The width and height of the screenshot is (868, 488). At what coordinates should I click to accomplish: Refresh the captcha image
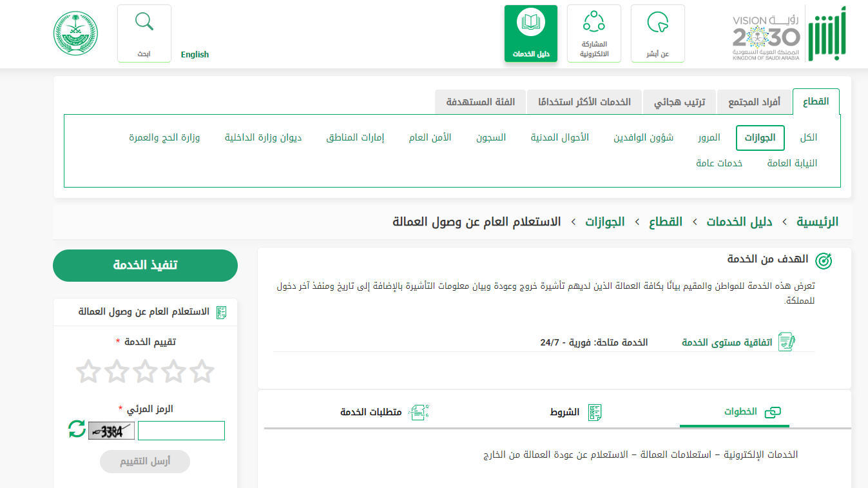click(x=77, y=429)
